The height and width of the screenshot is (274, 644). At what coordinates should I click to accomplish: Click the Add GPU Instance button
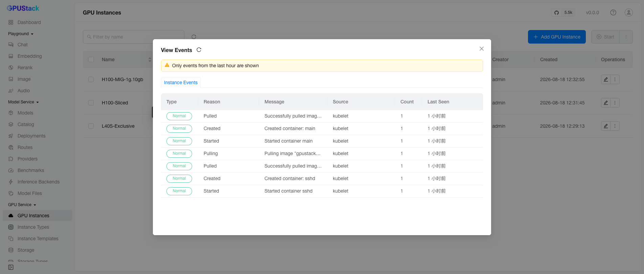pyautogui.click(x=557, y=37)
